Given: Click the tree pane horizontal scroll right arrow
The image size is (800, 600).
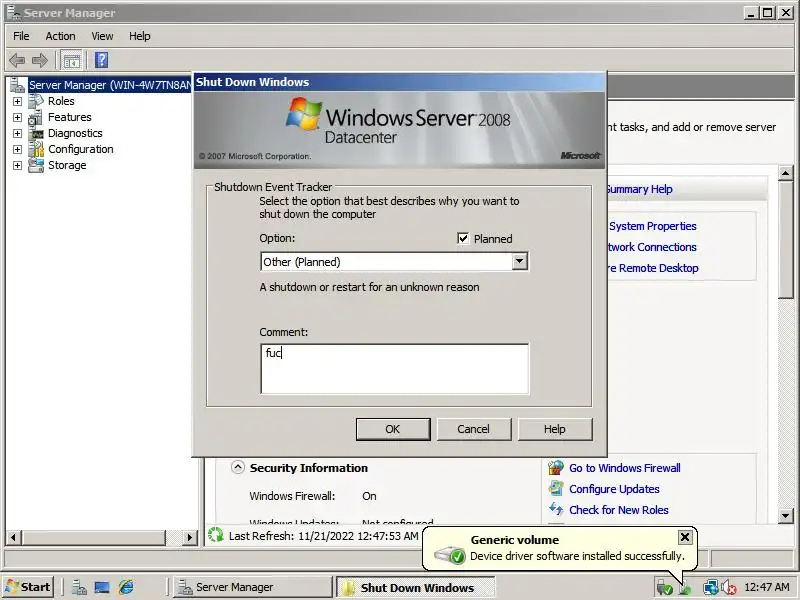Looking at the screenshot, I should (x=190, y=537).
